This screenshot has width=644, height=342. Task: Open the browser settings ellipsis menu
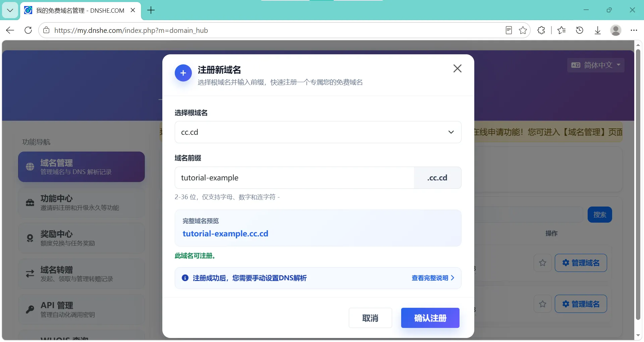tap(634, 30)
